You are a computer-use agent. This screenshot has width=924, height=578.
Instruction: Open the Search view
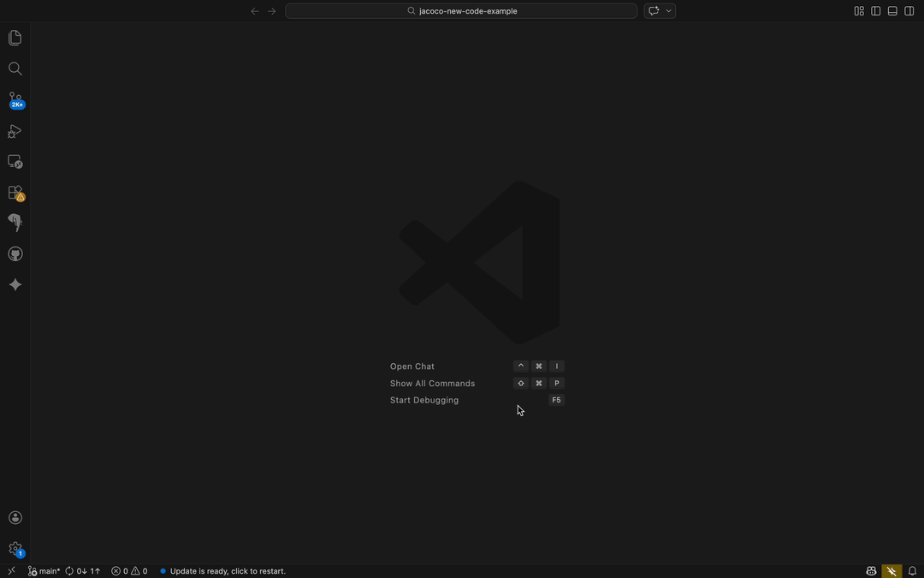(x=15, y=69)
